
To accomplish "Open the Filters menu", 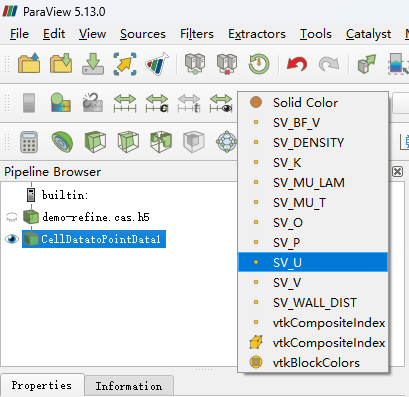I will (197, 34).
